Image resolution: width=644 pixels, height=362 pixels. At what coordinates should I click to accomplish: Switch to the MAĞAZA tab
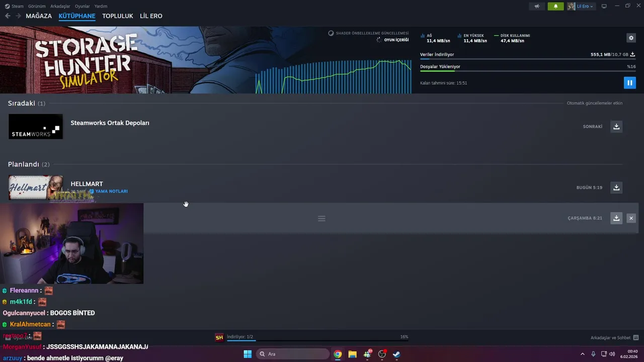pos(39,16)
